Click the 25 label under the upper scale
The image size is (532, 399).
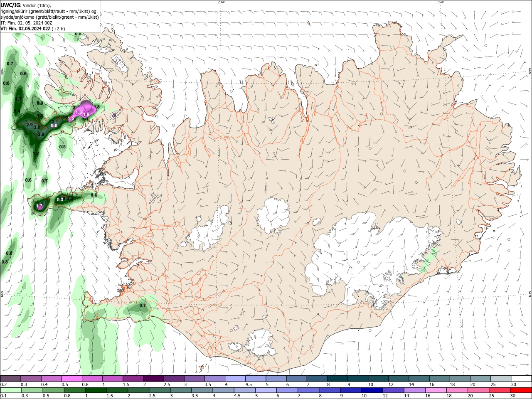pos(493,384)
